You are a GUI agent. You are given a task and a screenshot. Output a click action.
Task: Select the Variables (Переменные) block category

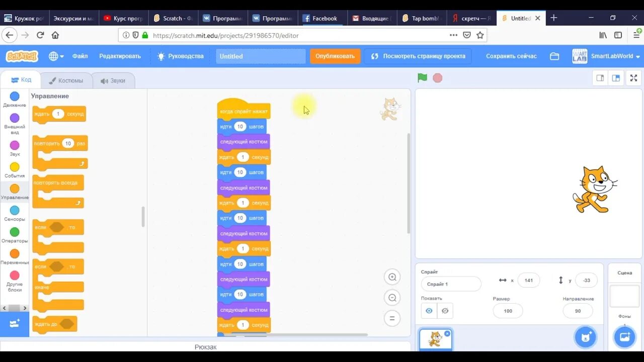pos(15,257)
